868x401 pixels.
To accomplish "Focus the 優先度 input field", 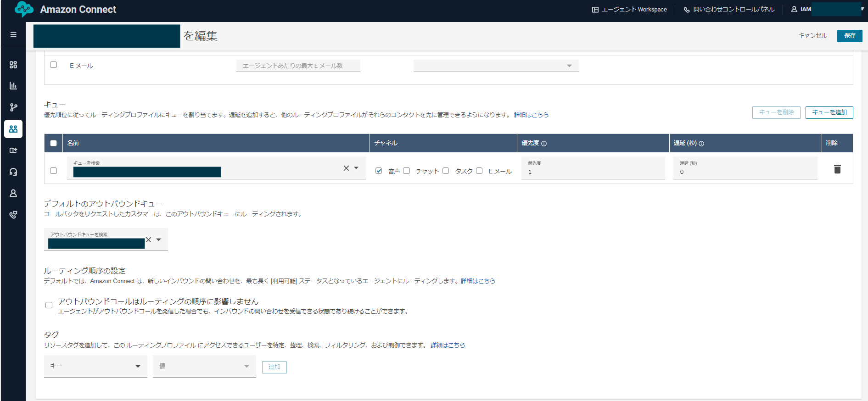I will tap(593, 168).
